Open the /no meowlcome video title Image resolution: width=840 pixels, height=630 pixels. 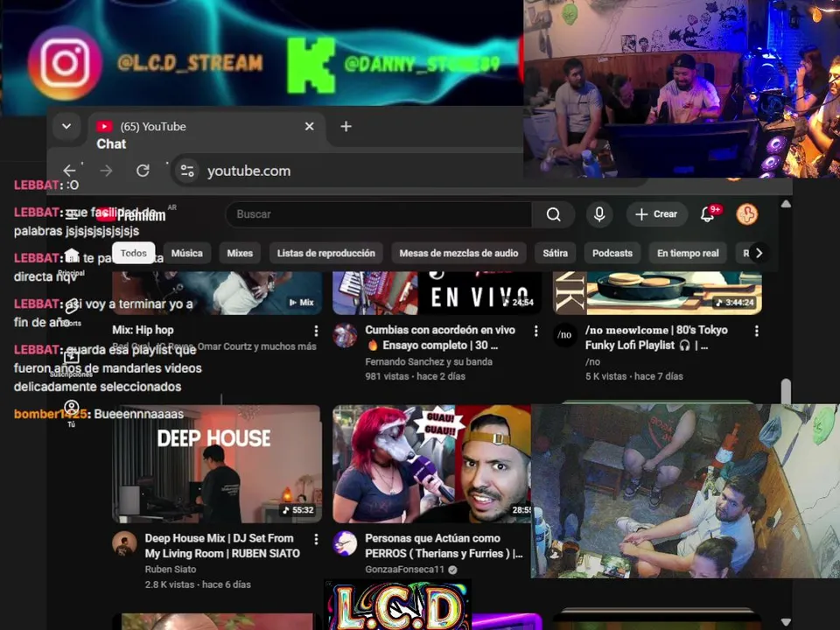coord(656,338)
